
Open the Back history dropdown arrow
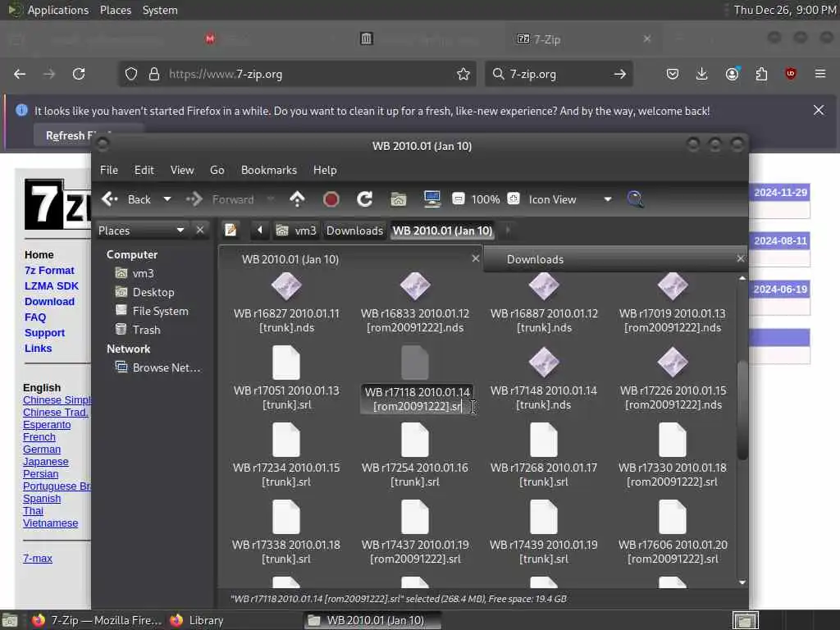point(167,199)
